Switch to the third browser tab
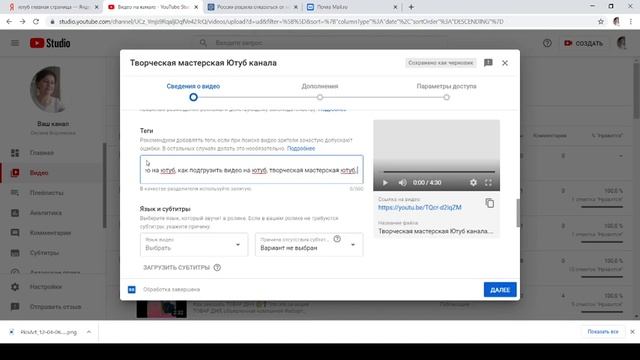Image resolution: width=640 pixels, height=360 pixels. 252,7
